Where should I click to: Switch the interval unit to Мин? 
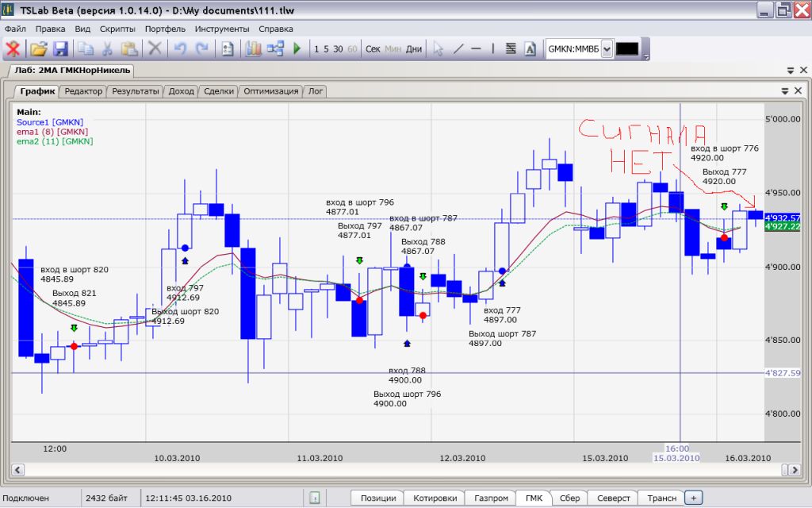point(393,49)
